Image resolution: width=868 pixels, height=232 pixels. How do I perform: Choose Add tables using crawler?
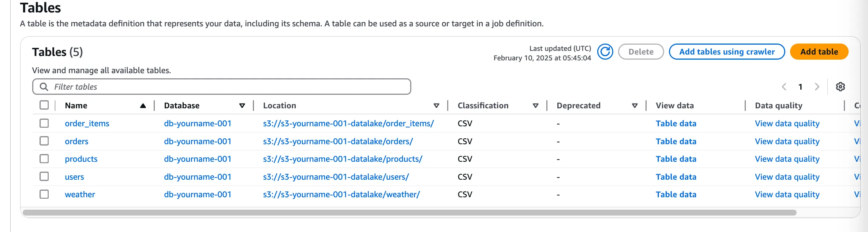coord(727,52)
